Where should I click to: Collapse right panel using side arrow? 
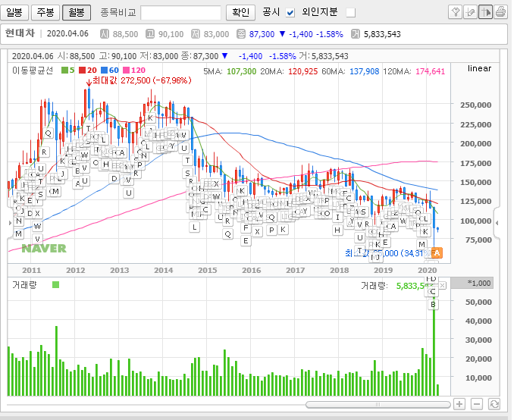coord(497,223)
